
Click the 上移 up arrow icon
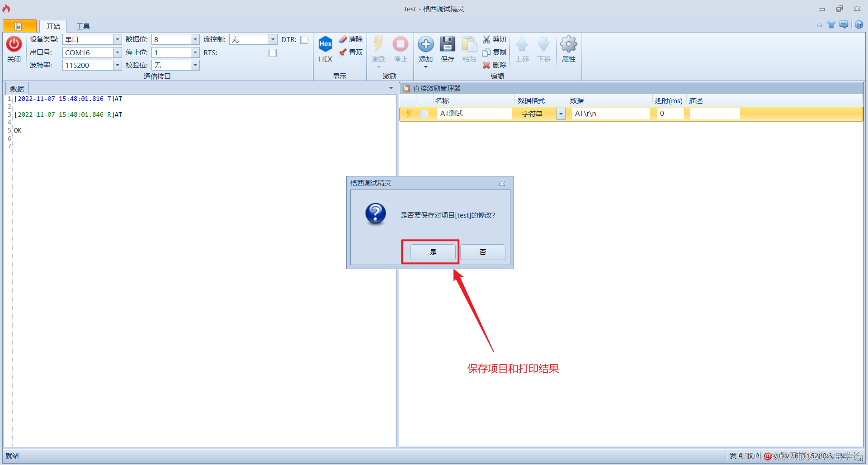pyautogui.click(x=522, y=44)
